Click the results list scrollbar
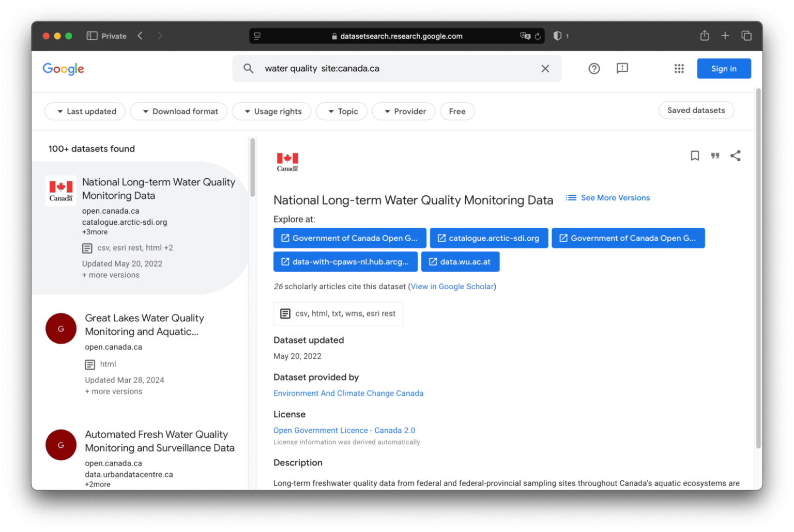 [x=252, y=168]
